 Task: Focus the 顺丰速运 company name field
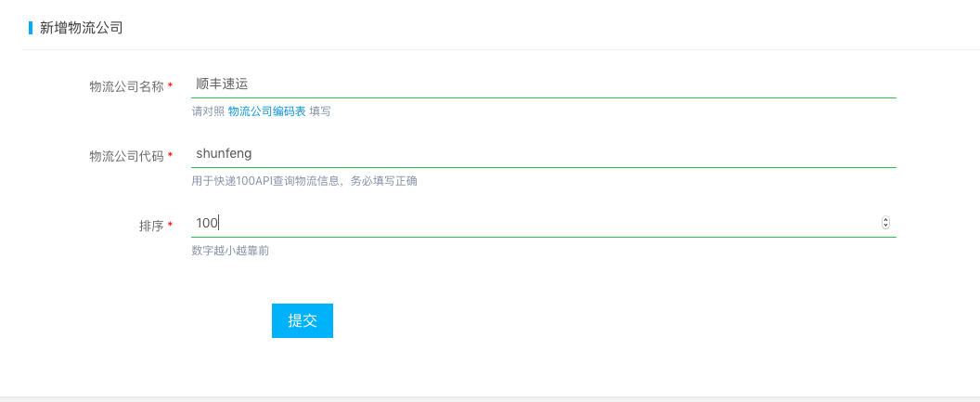[544, 84]
